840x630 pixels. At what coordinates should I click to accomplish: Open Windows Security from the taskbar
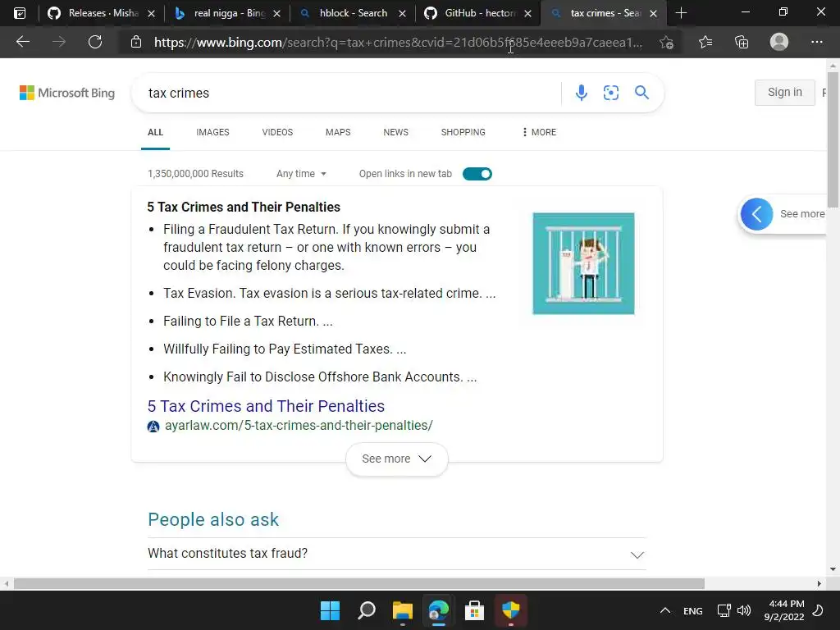click(x=510, y=610)
